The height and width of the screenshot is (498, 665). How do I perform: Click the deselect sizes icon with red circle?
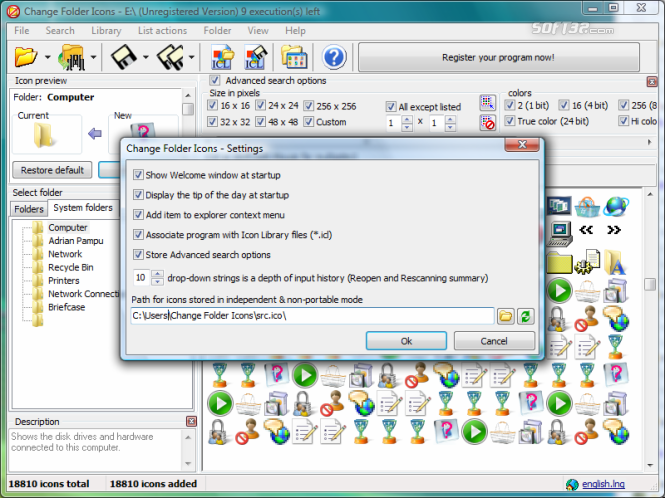pos(487,123)
